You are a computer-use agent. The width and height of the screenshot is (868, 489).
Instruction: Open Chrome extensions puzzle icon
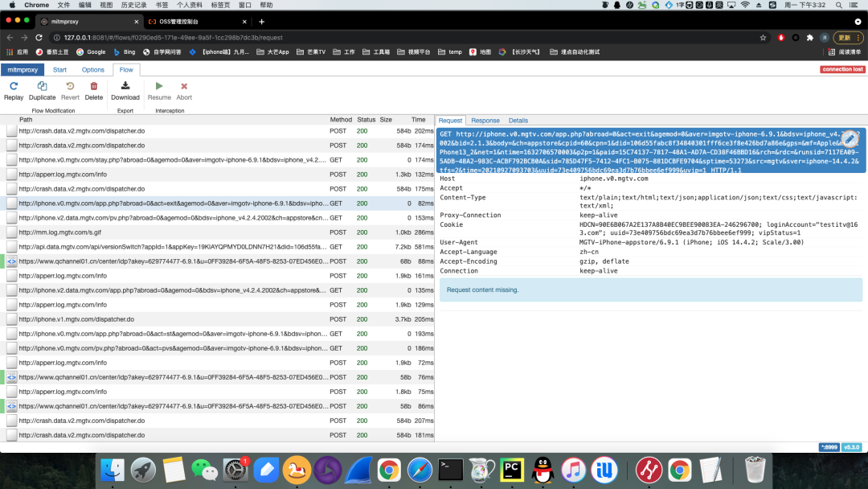click(x=810, y=38)
